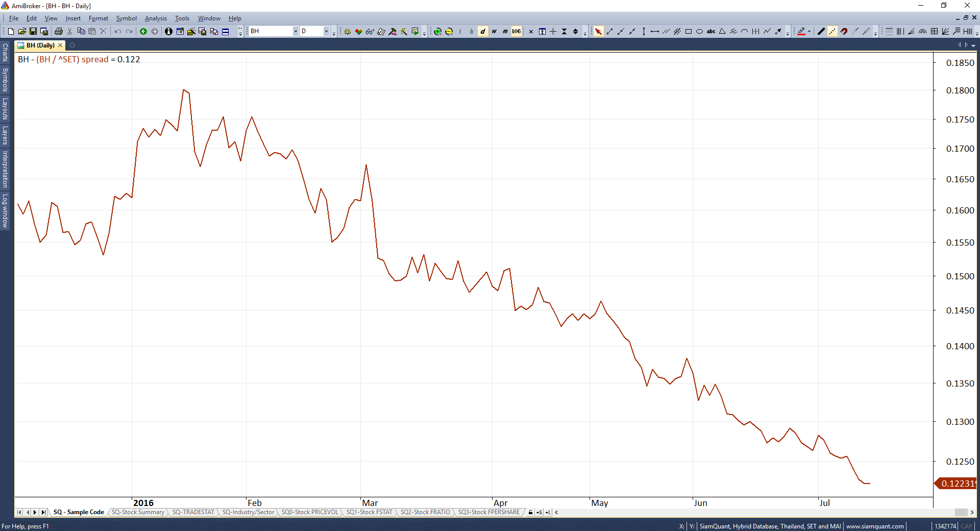The height and width of the screenshot is (531, 980).
Task: Switch to SQ-Stock Summary sheet tab
Action: 138,512
